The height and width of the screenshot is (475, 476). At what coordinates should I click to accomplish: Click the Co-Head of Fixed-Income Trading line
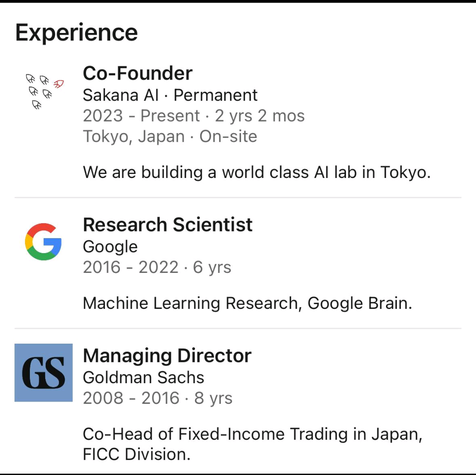pyautogui.click(x=252, y=434)
